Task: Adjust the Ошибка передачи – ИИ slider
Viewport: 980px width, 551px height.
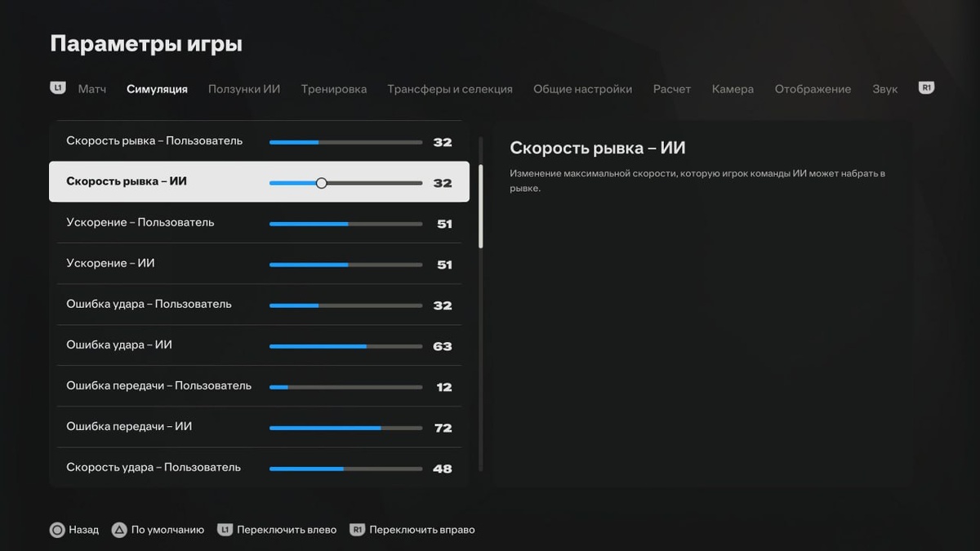Action: point(346,428)
